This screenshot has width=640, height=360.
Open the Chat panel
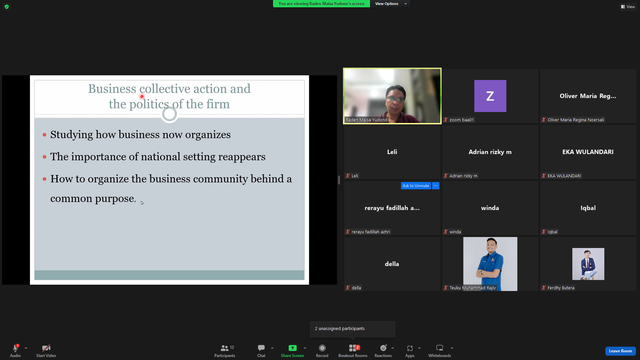pyautogui.click(x=261, y=350)
